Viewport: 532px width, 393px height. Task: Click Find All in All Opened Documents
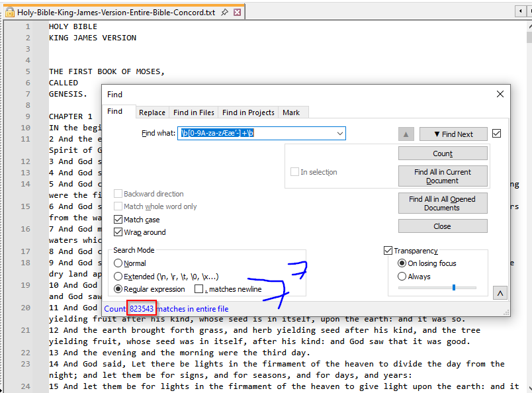[x=443, y=203]
